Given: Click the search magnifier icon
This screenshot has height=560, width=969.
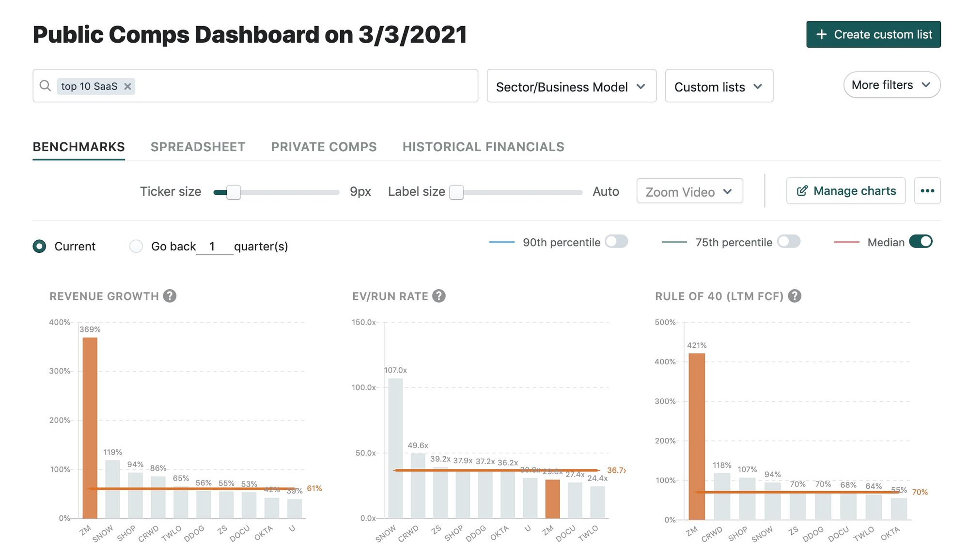Looking at the screenshot, I should tap(45, 86).
